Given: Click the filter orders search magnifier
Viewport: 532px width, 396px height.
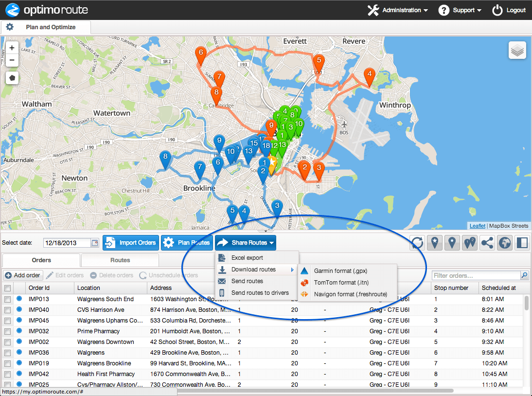Looking at the screenshot, I should [524, 275].
